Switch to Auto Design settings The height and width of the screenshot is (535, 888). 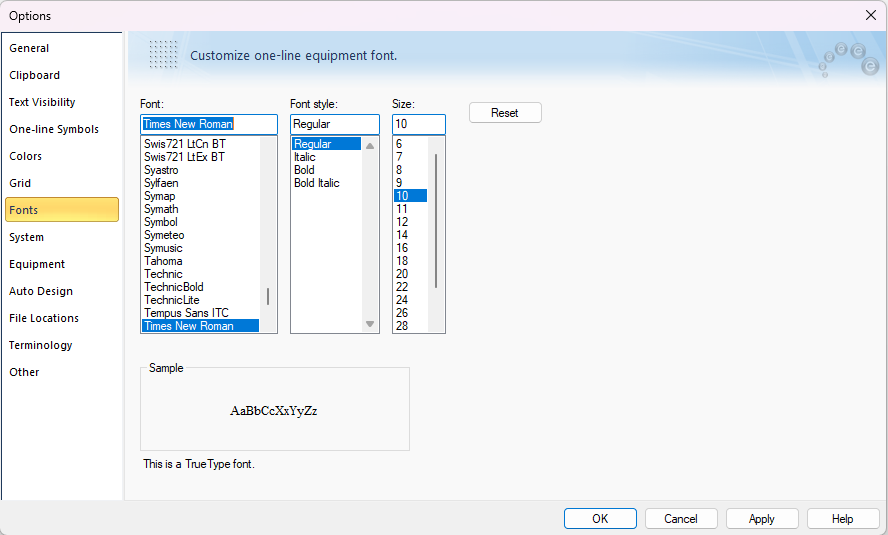point(62,291)
